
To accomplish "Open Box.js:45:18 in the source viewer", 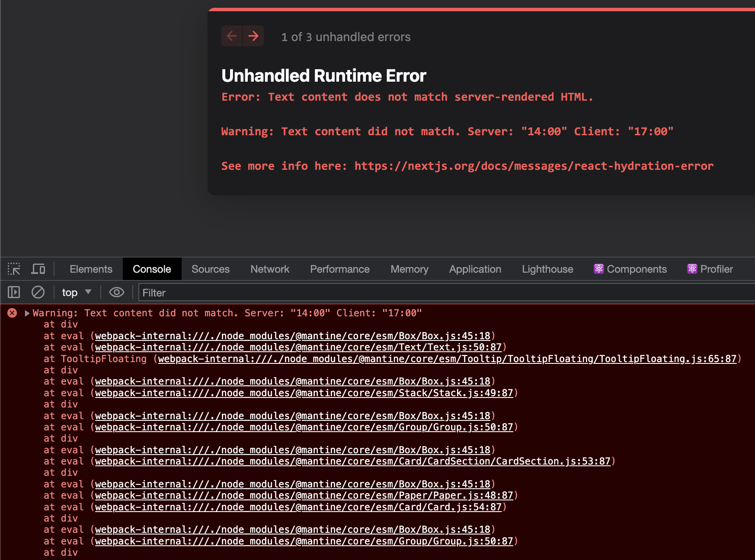I will tap(294, 335).
